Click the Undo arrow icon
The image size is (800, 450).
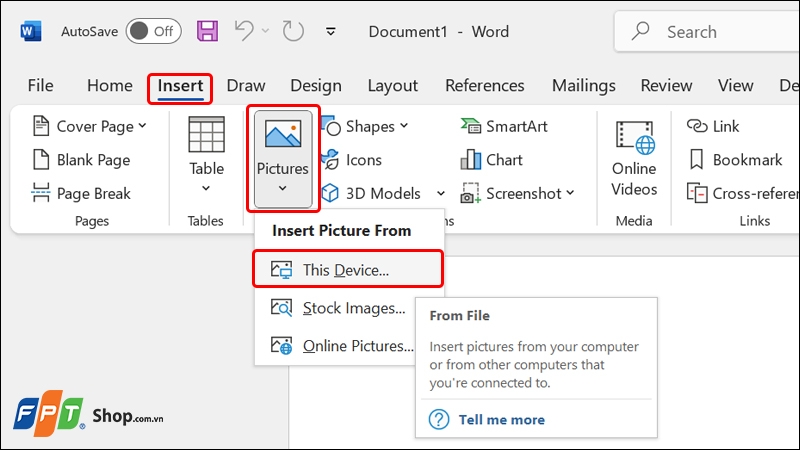(x=244, y=31)
